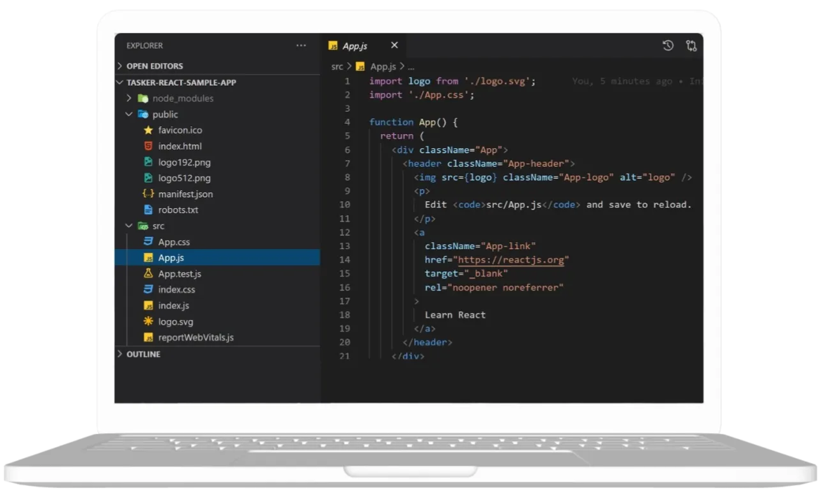
Task: Collapse the public folder
Action: (x=165, y=114)
